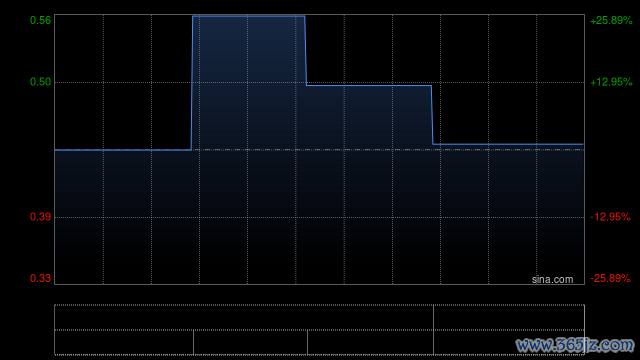Click the 0.56 price axis label
The height and width of the screenshot is (360, 640).
[x=40, y=20]
